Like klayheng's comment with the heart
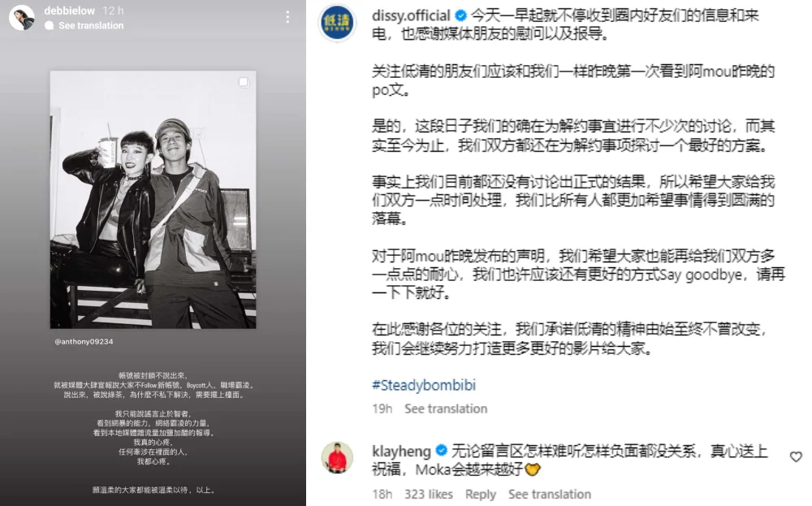The image size is (812, 506). coord(796,456)
